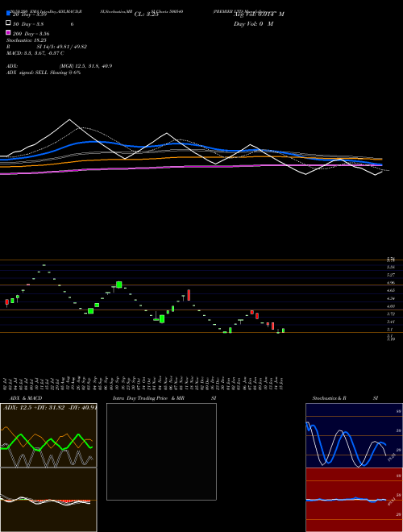
Task: Click the large green candlestick near 4.96
Action: [118, 285]
